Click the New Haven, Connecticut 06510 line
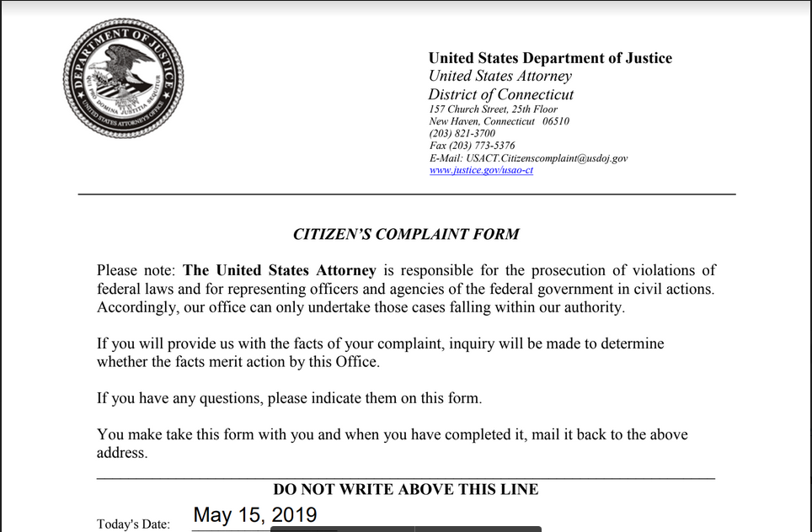812x532 pixels. 499,121
